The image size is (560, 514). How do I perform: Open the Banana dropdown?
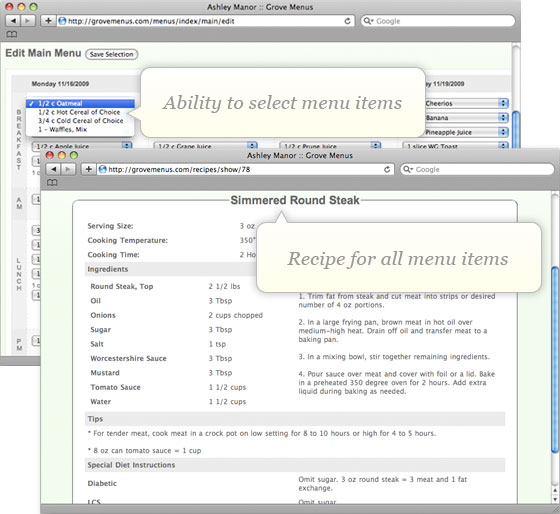[466, 118]
